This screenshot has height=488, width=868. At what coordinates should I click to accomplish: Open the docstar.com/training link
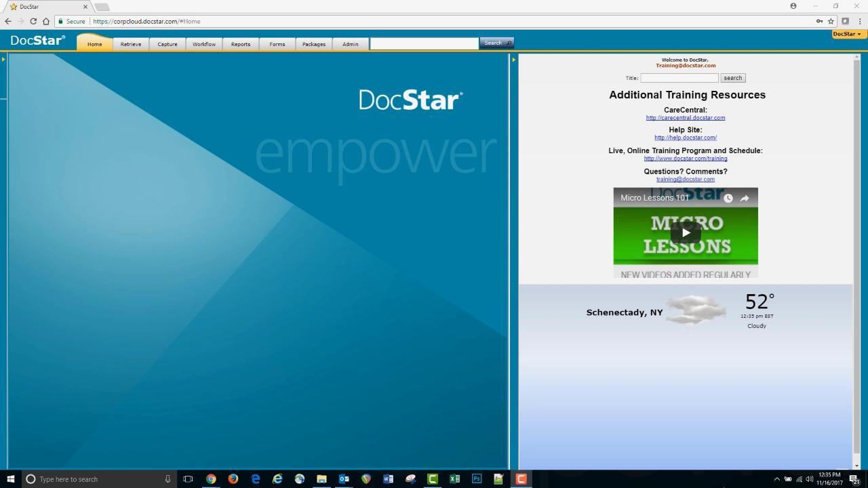tap(686, 159)
